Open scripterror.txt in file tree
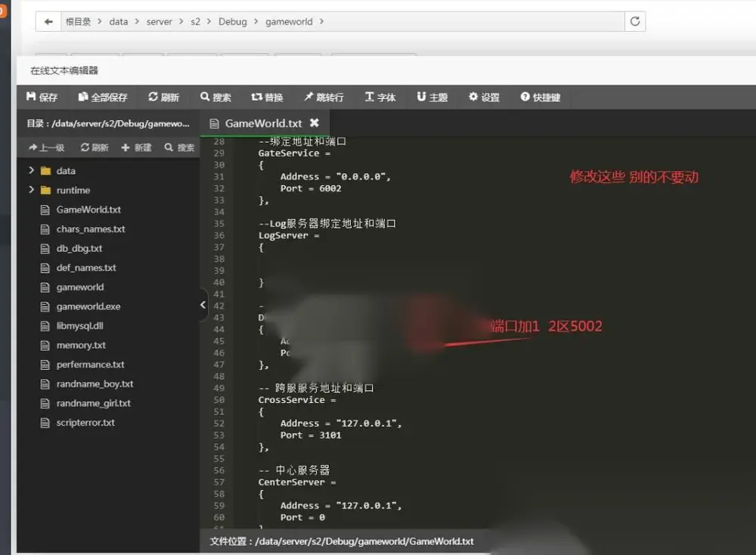The height and width of the screenshot is (555, 756). [x=85, y=423]
